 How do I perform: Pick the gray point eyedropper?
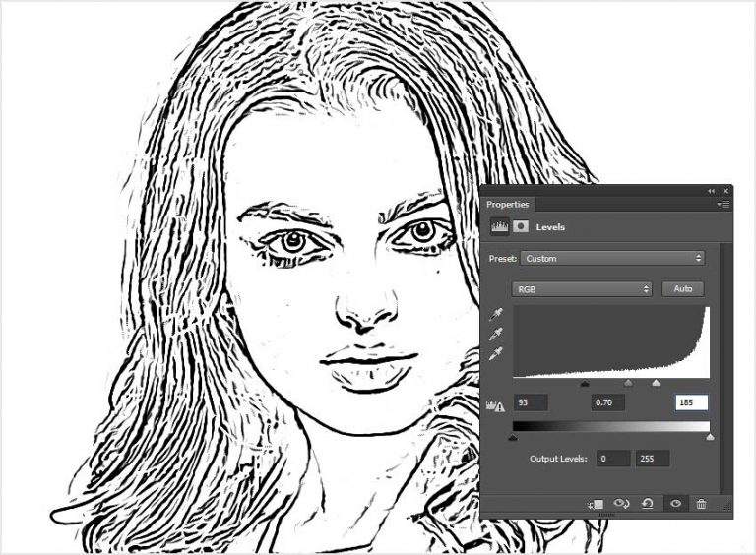click(x=496, y=335)
